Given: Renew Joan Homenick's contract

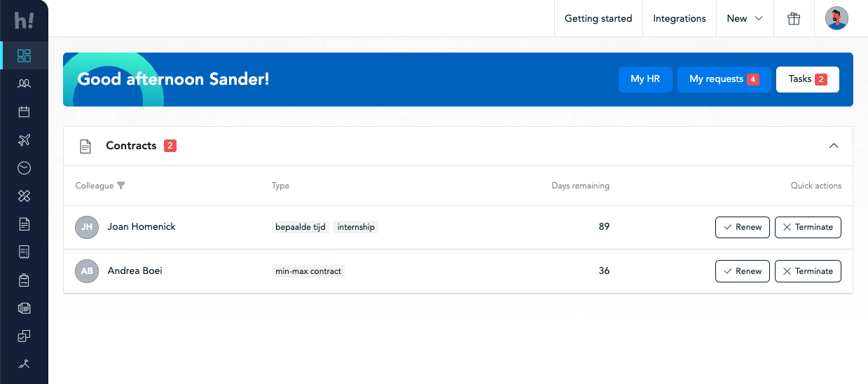Looking at the screenshot, I should coord(742,227).
